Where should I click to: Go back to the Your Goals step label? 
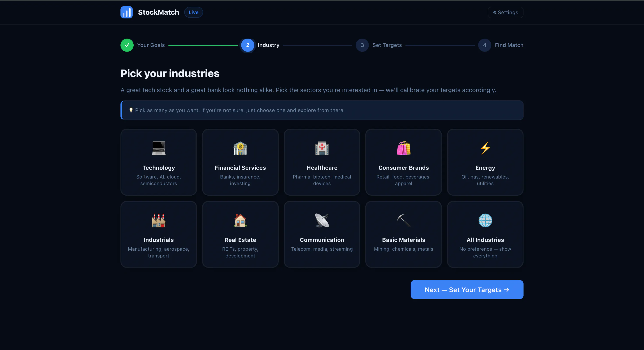pyautogui.click(x=151, y=45)
